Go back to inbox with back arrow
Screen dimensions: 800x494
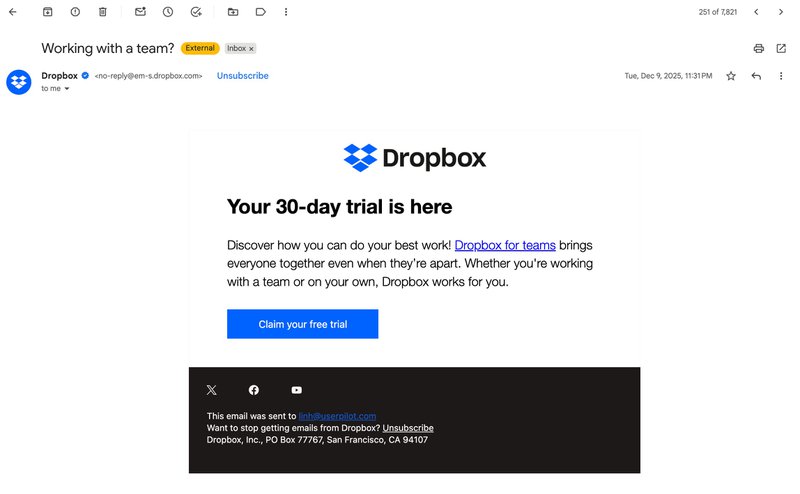[13, 12]
